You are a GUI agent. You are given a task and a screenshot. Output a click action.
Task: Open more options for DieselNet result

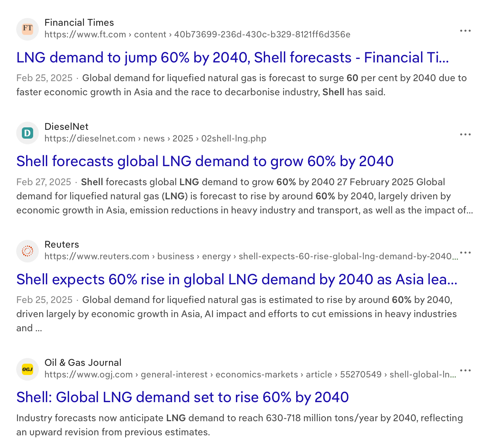(465, 134)
